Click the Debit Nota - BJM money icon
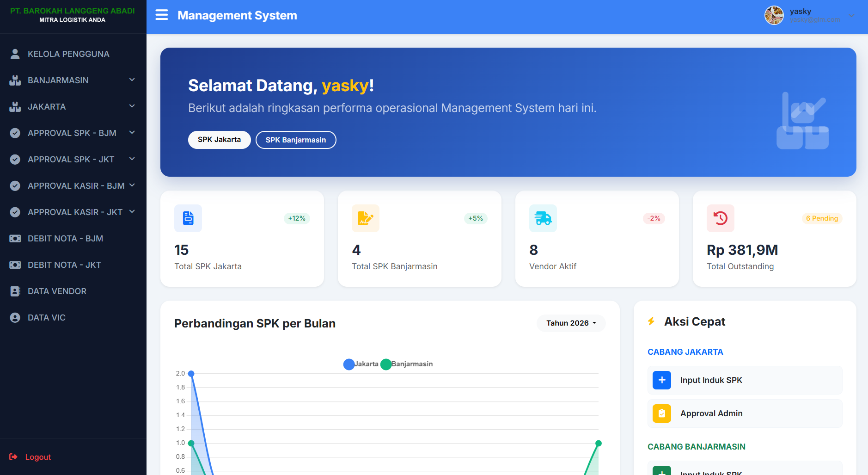868x475 pixels. (15, 239)
